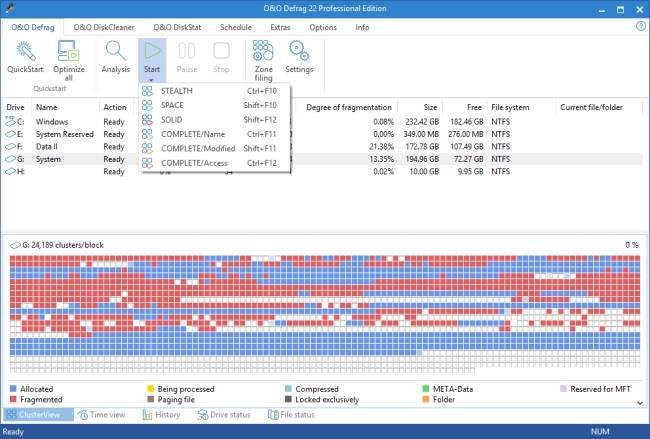Choose COMPLETE/Access method
Image resolution: width=650 pixels, height=439 pixels.
coord(215,163)
